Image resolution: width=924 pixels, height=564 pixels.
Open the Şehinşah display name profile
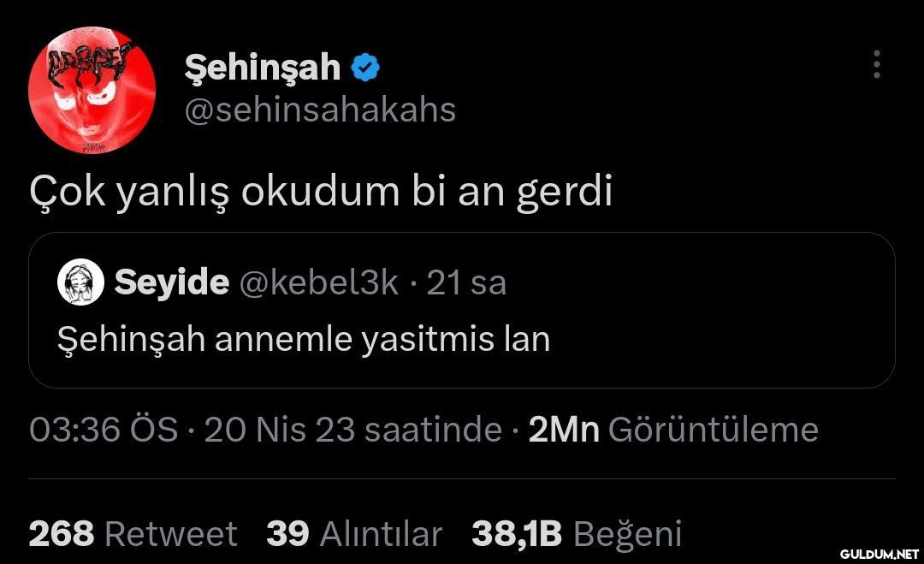262,68
